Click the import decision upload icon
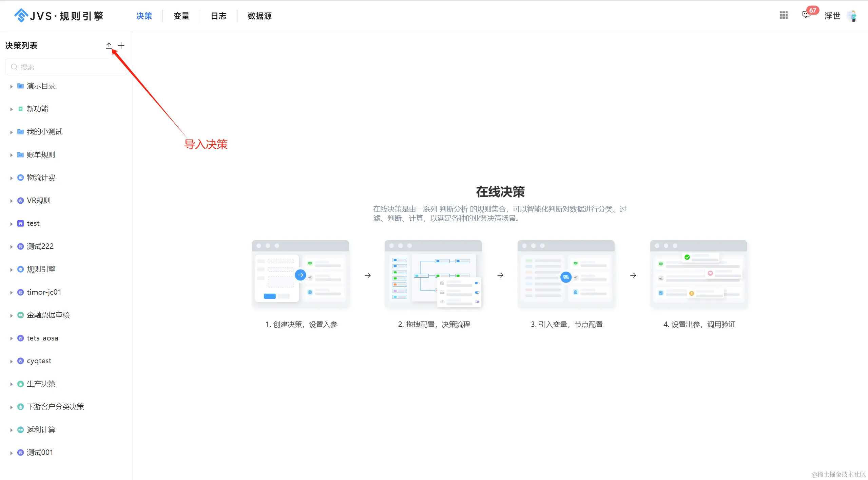Viewport: 868px width, 480px height. [109, 45]
